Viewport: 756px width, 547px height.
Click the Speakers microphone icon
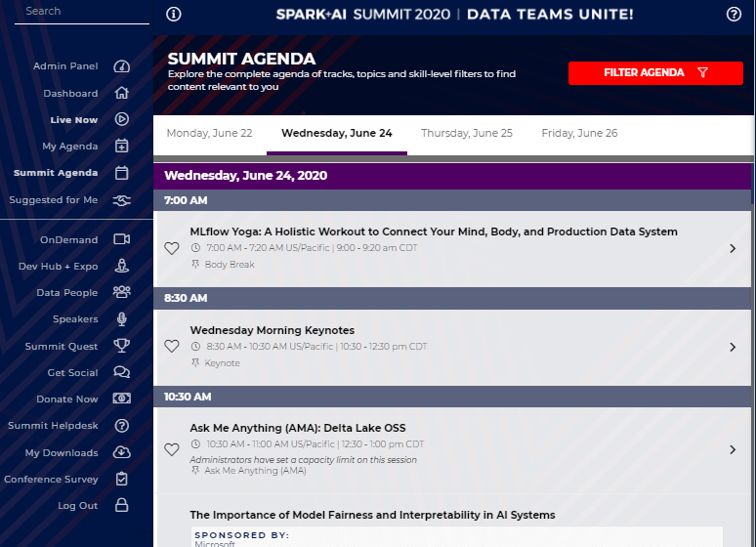point(121,319)
